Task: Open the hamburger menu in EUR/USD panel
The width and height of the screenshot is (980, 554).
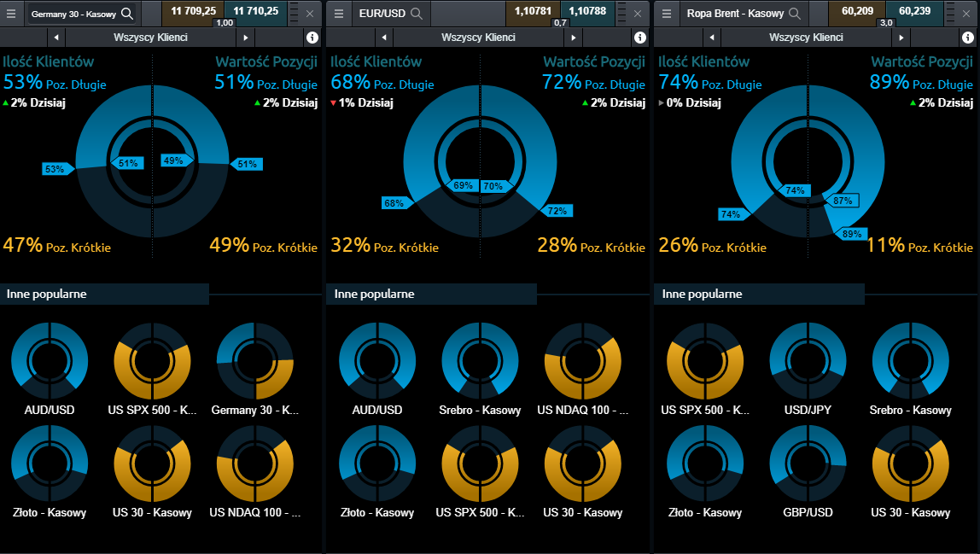Action: [x=339, y=14]
